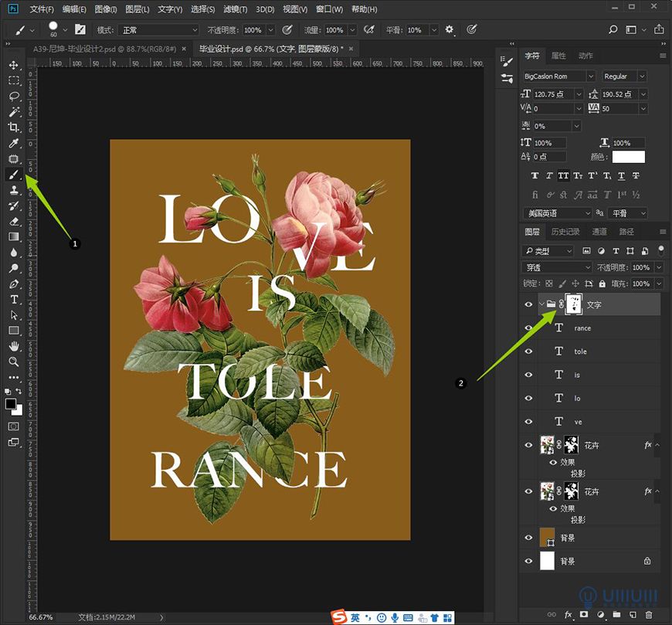The width and height of the screenshot is (672, 625).
Task: Select the Magic Wand tool
Action: tap(14, 112)
